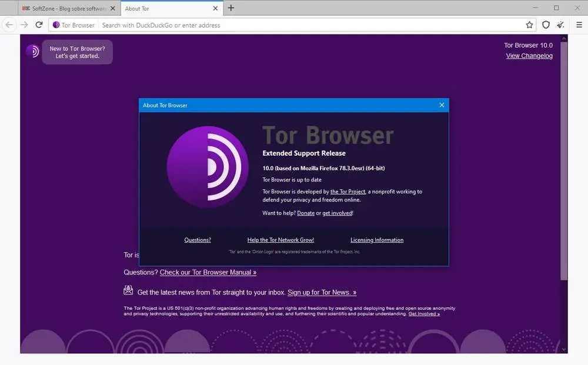The height and width of the screenshot is (365, 588).
Task: Click 'Sign up for Tor News' link
Action: click(322, 292)
